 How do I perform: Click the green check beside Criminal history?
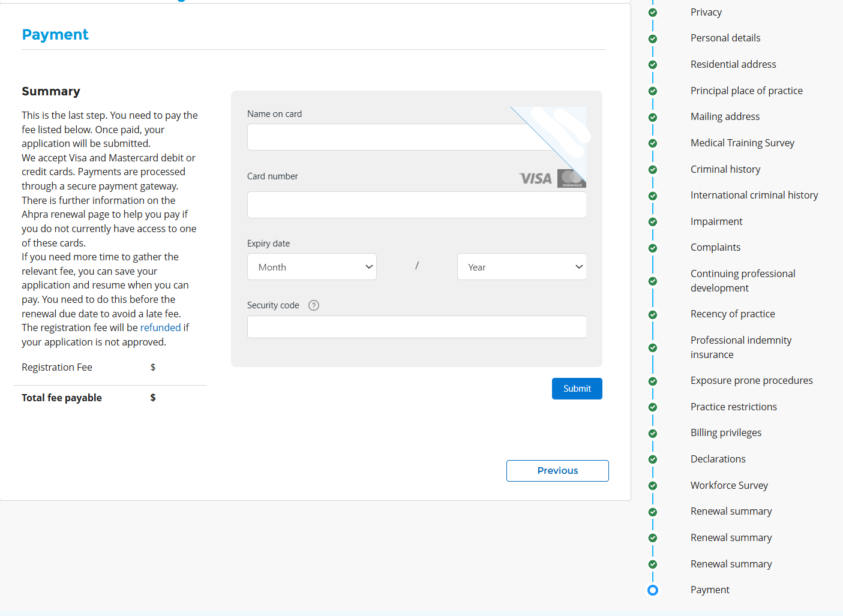pyautogui.click(x=653, y=170)
